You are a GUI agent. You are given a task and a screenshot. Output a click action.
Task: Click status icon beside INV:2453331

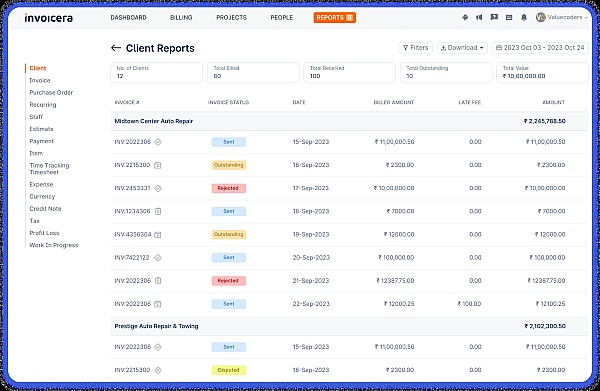point(158,188)
